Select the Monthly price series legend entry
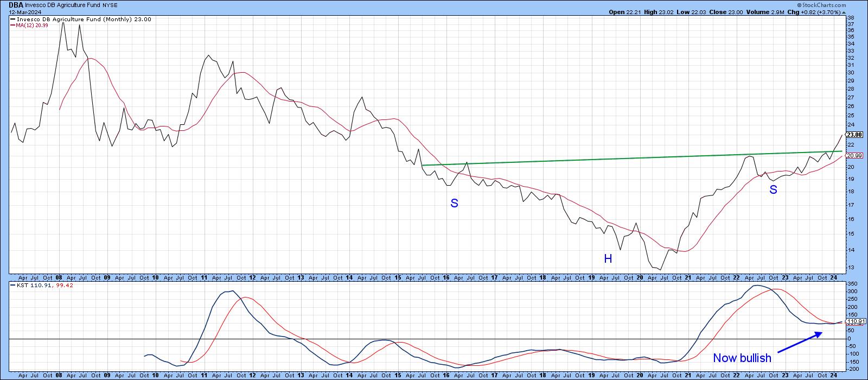Image resolution: width=868 pixels, height=380 pixels. (80, 19)
